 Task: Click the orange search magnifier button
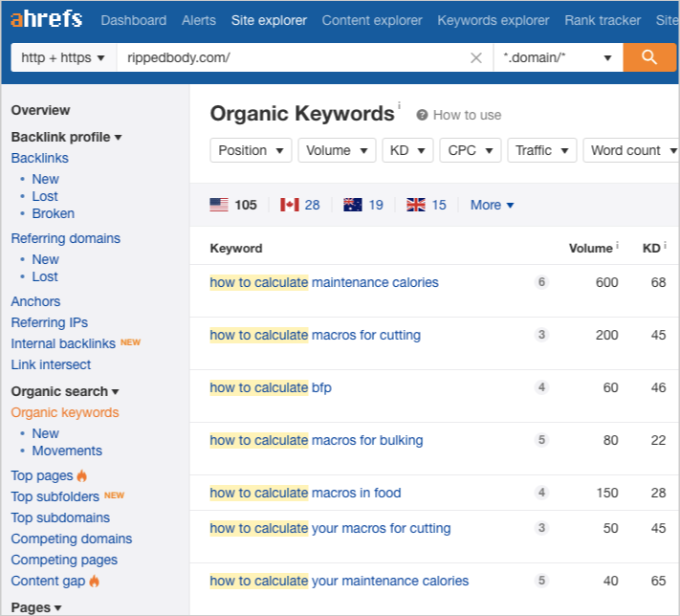(x=649, y=57)
